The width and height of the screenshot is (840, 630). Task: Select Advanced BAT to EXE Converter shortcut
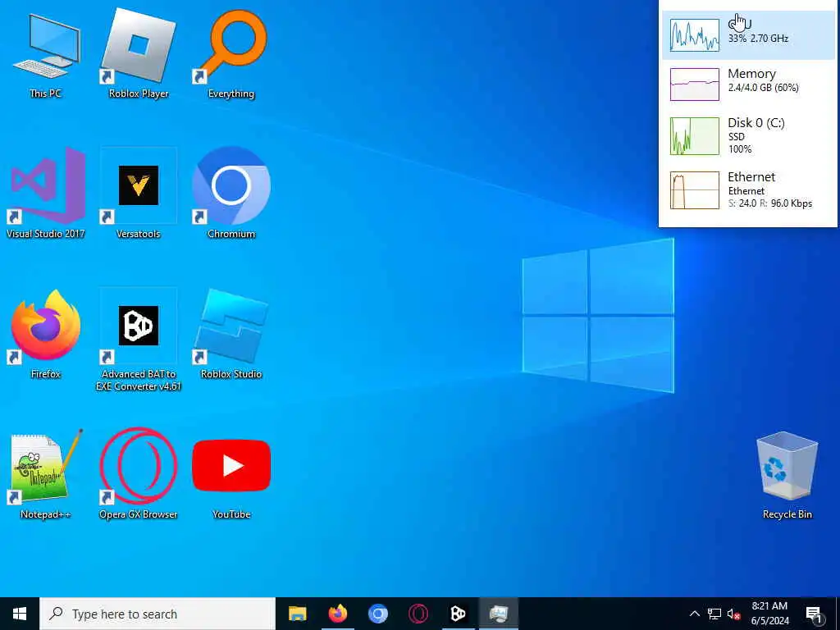(x=139, y=340)
